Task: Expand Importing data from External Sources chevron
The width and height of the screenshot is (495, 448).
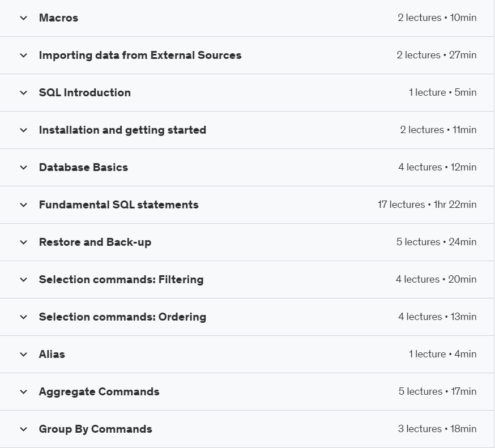Action: click(x=23, y=56)
